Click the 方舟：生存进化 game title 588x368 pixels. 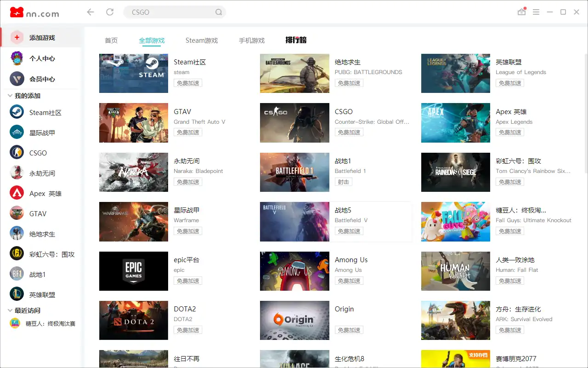(x=518, y=309)
